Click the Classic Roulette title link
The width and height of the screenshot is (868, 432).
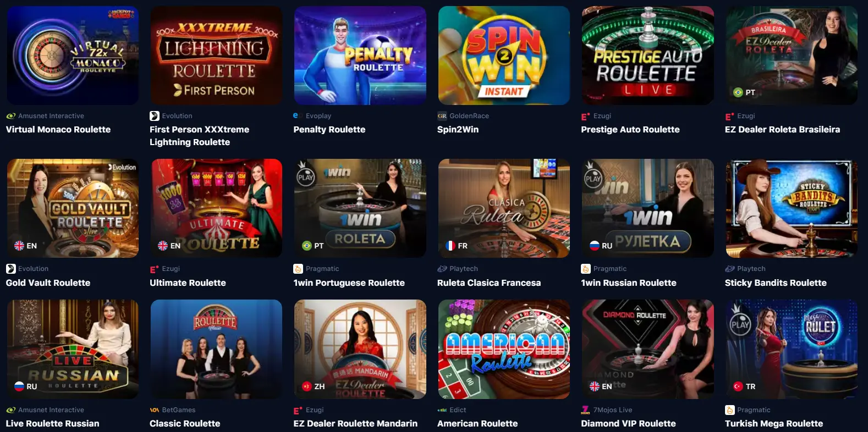click(x=185, y=423)
